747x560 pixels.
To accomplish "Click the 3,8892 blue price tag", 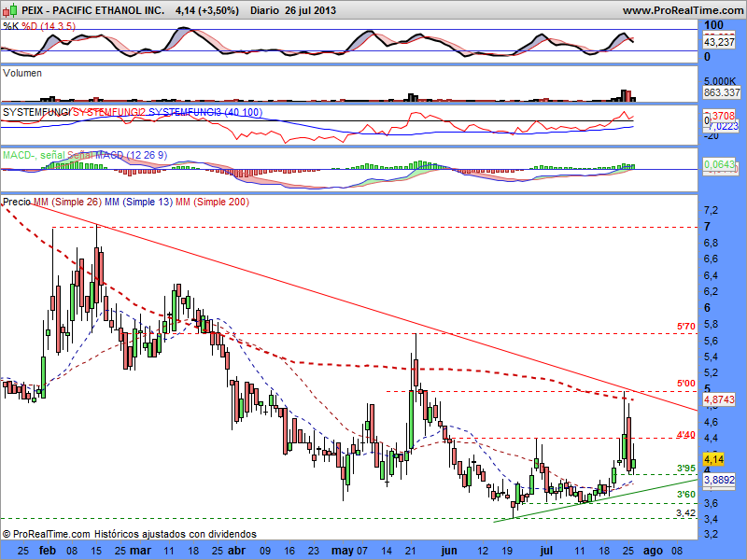I will click(719, 480).
